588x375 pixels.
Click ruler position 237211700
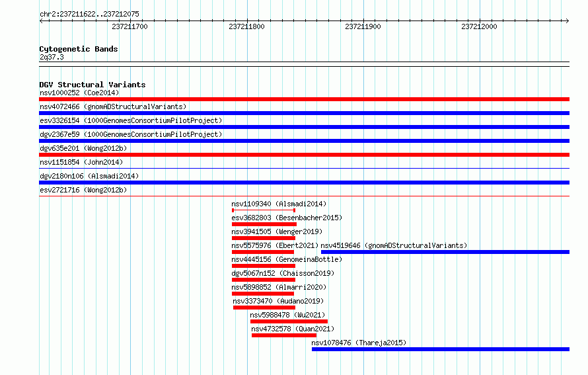(x=129, y=26)
